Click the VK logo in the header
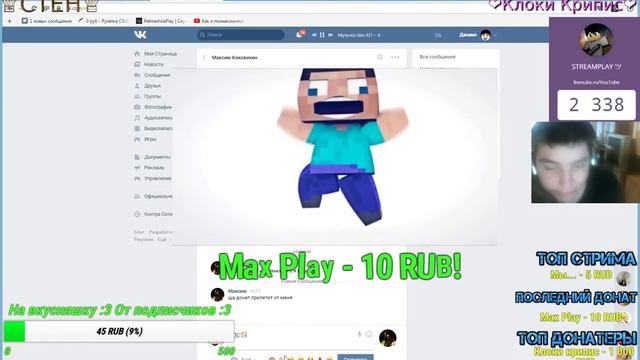The width and height of the screenshot is (640, 360). pyautogui.click(x=140, y=35)
